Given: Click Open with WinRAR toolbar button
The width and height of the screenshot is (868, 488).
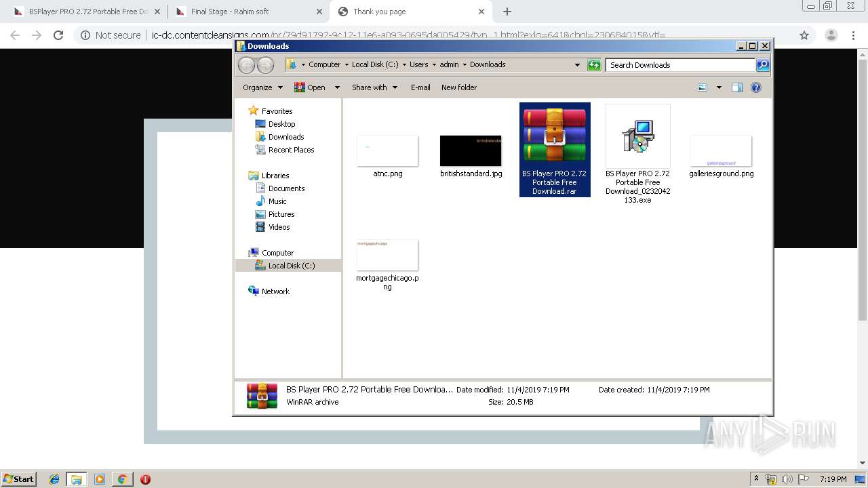Looking at the screenshot, I should [309, 87].
